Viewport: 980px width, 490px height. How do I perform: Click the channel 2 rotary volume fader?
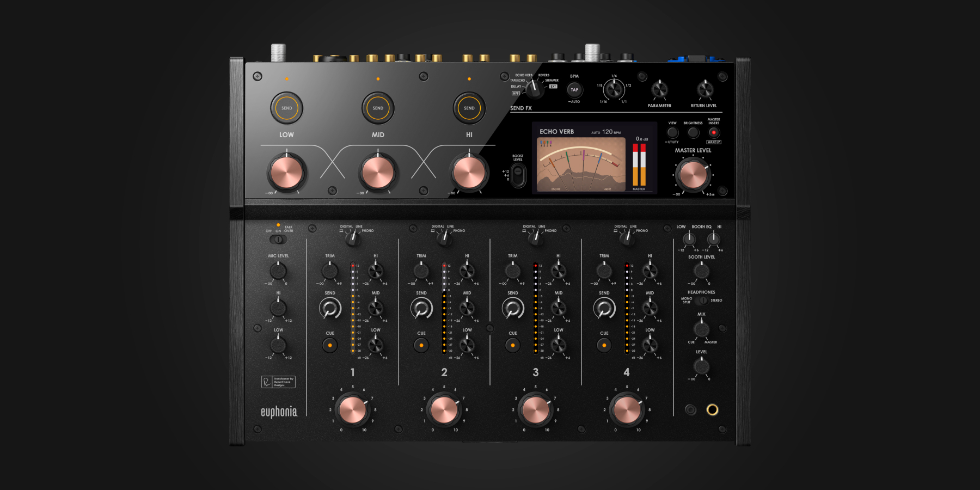point(444,409)
